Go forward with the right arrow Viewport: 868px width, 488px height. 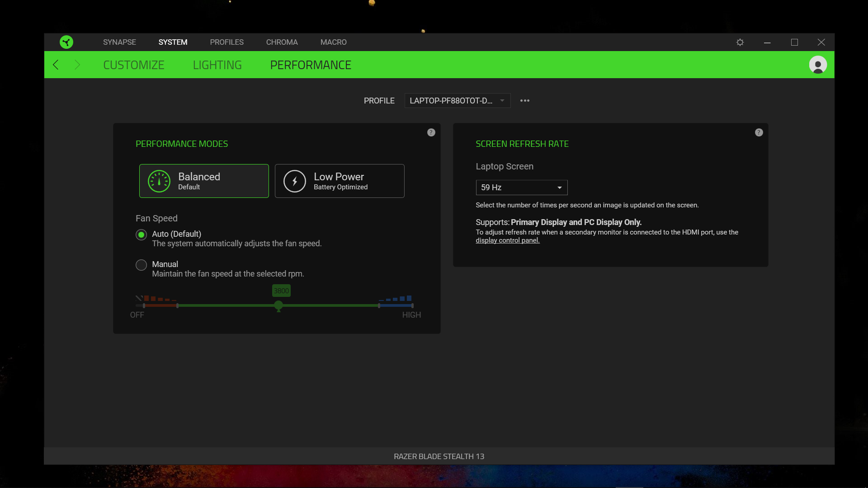[x=77, y=65]
